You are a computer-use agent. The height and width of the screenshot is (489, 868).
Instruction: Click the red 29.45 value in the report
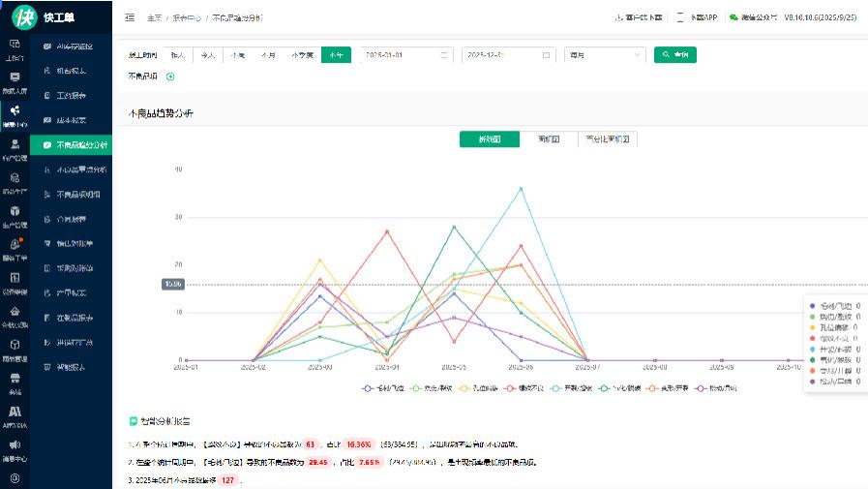pyautogui.click(x=317, y=462)
